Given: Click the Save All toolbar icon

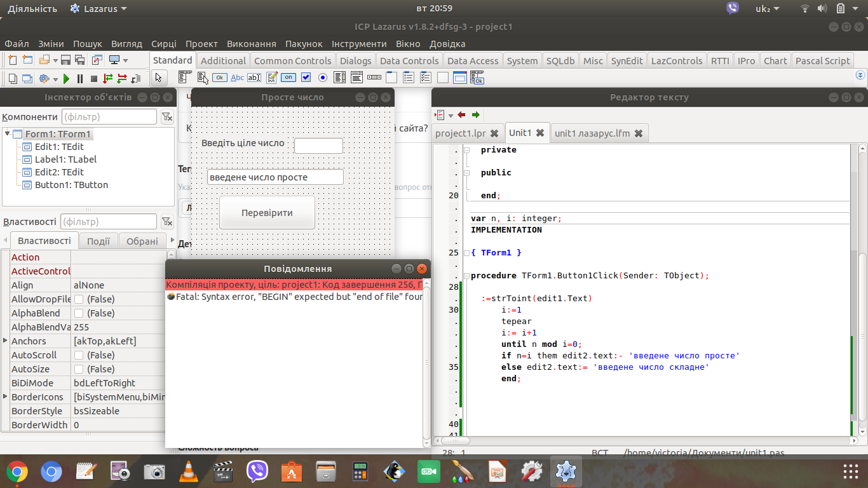Looking at the screenshot, I should (x=80, y=60).
